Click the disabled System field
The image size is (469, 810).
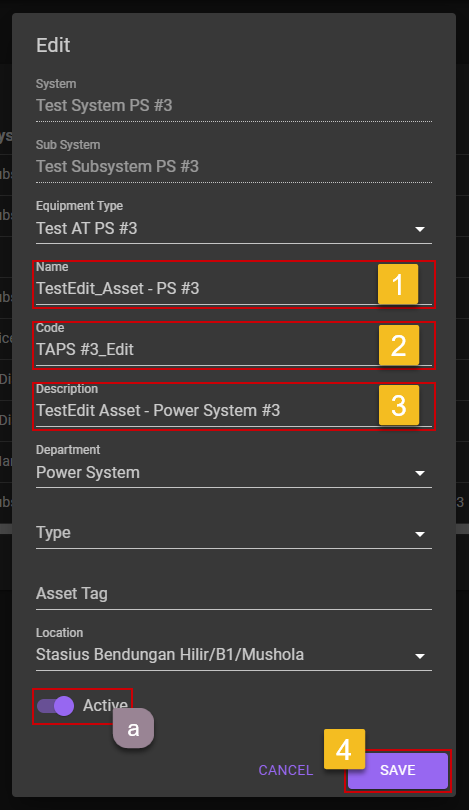point(233,101)
